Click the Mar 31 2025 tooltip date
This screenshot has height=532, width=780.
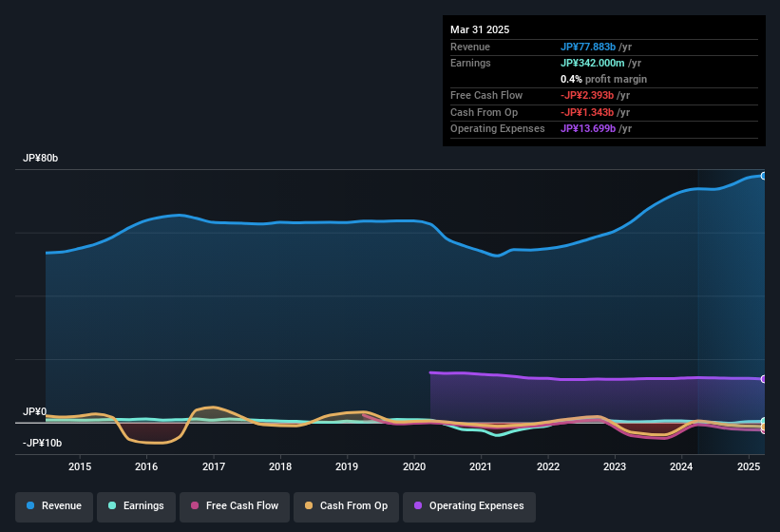point(480,29)
